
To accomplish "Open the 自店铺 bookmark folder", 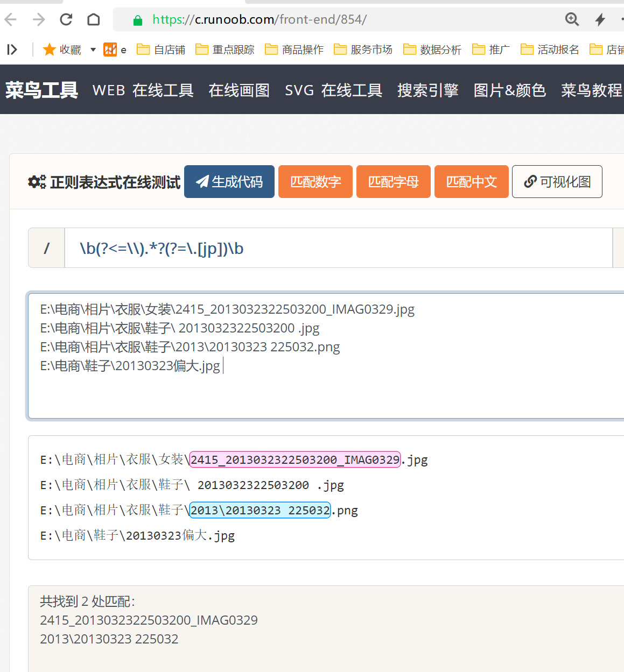I will pos(161,49).
